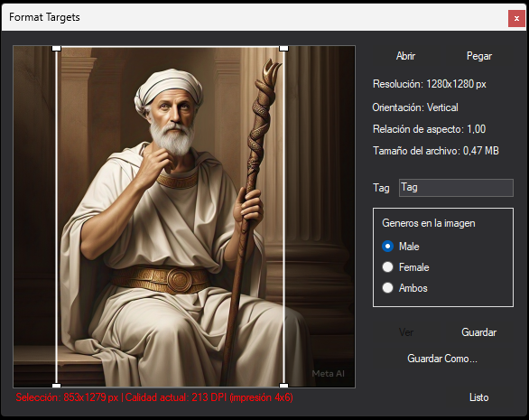Click the Abrir button
The width and height of the screenshot is (529, 420).
point(405,56)
